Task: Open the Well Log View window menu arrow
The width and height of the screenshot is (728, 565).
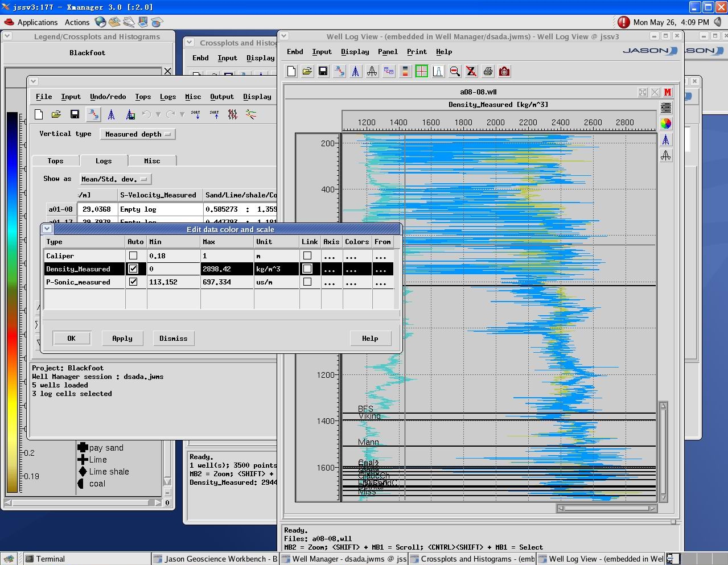Action: pyautogui.click(x=284, y=36)
